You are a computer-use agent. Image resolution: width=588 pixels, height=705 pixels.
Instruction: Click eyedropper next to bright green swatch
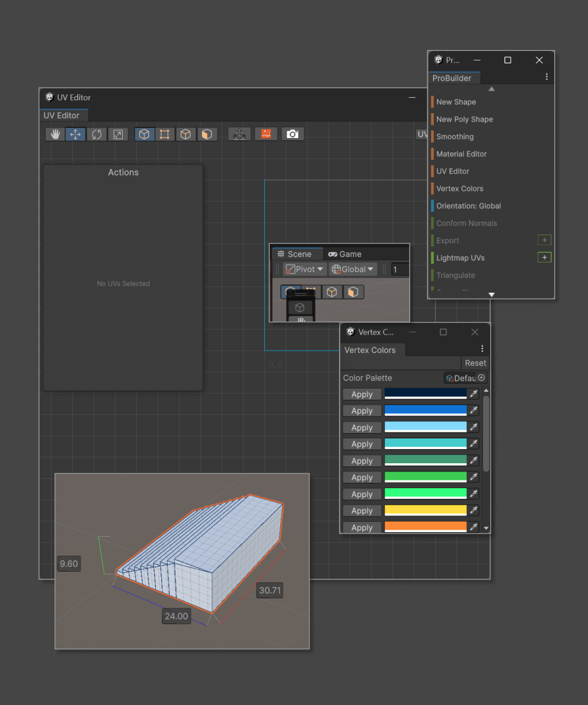tap(474, 477)
